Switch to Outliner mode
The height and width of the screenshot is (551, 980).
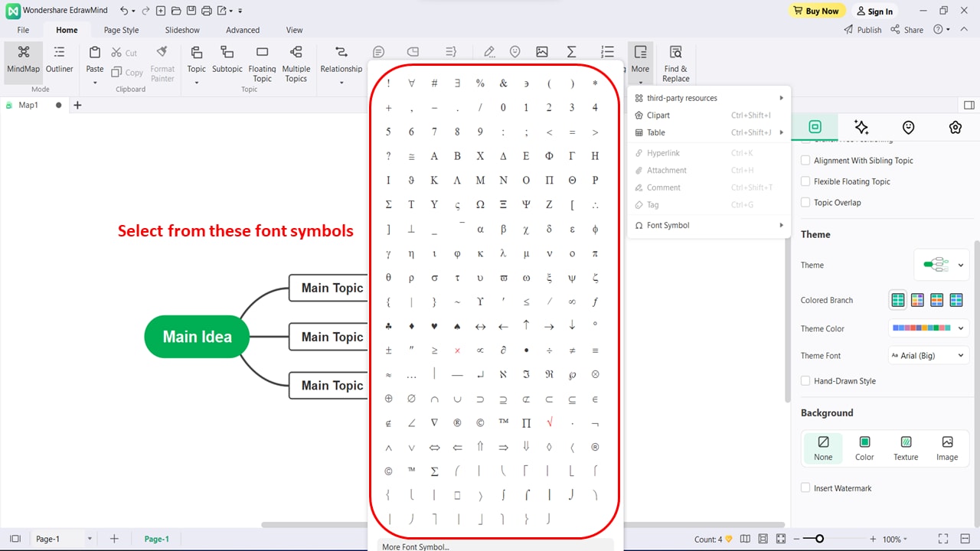coord(60,60)
